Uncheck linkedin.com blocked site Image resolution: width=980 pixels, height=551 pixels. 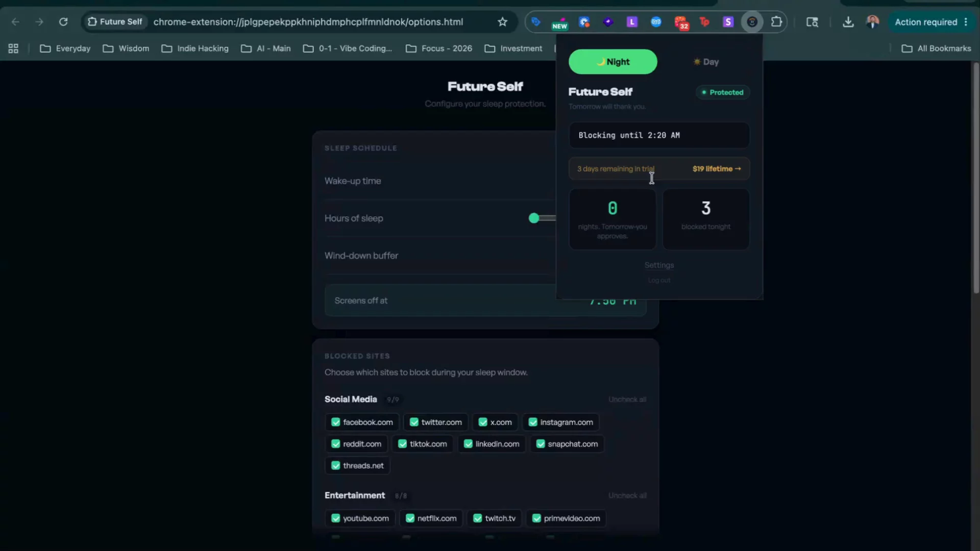click(468, 444)
